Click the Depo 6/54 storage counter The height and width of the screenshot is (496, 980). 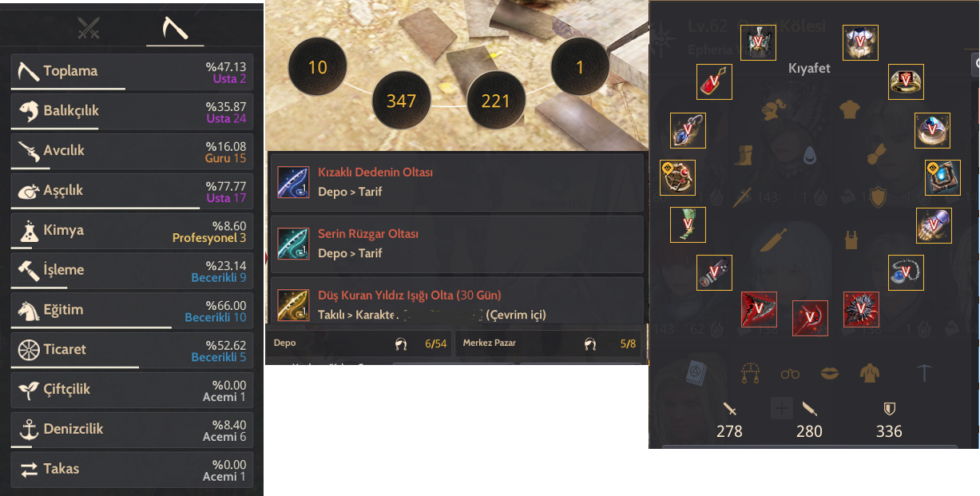click(x=359, y=343)
